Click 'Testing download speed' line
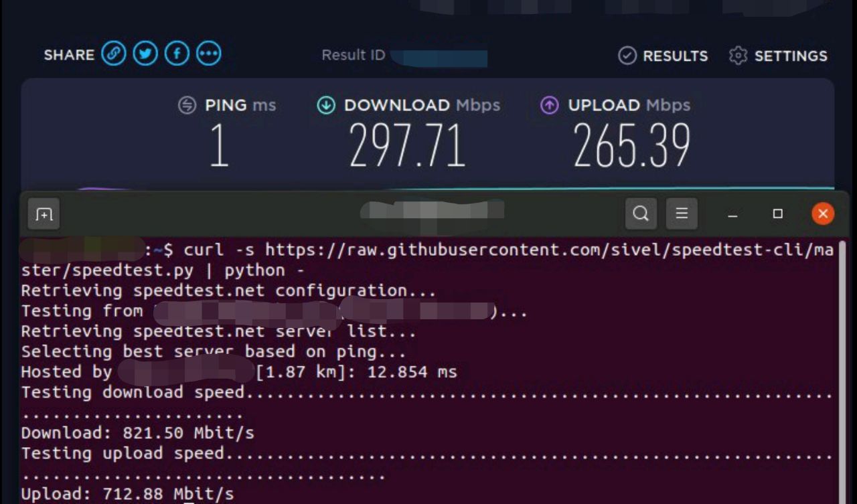 tap(427, 402)
